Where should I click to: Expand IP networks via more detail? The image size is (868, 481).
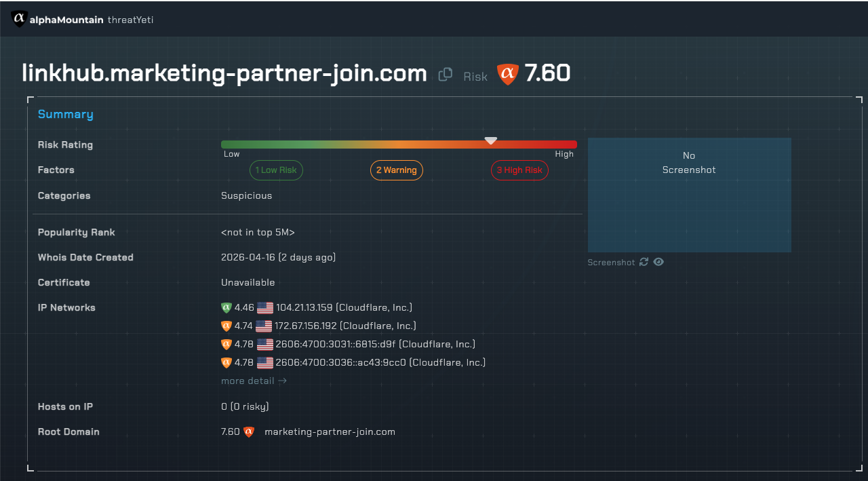coord(254,381)
